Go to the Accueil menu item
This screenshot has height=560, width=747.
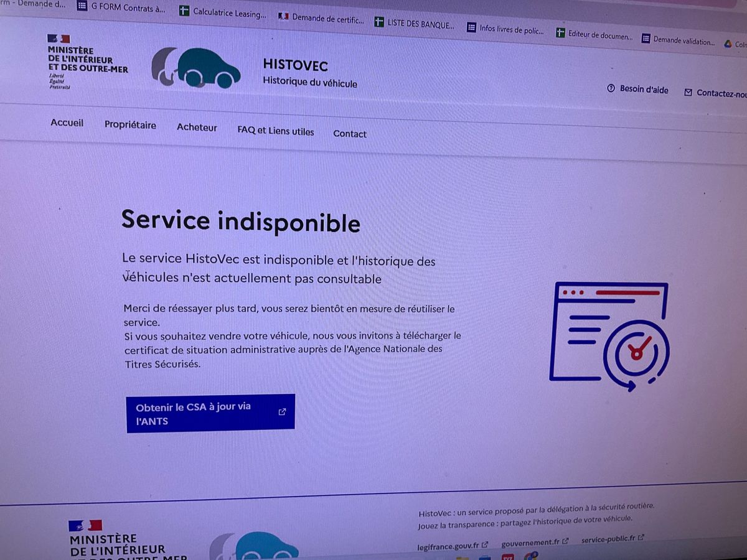(x=67, y=123)
